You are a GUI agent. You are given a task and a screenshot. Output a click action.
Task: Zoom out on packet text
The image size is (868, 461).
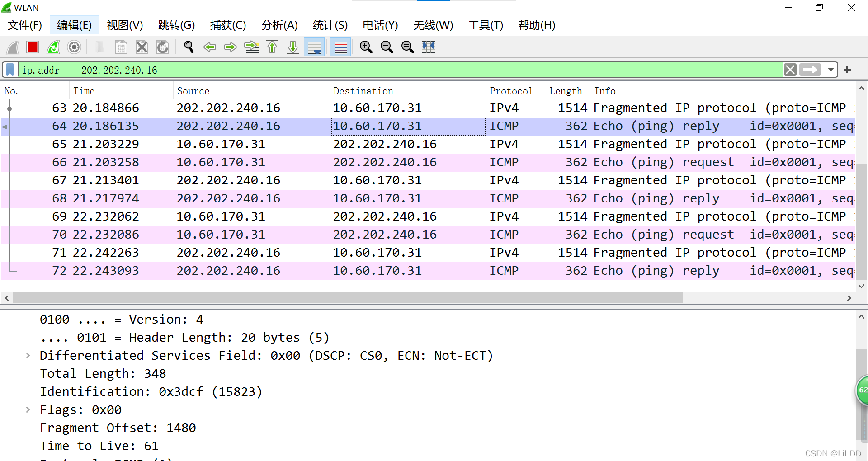click(387, 47)
